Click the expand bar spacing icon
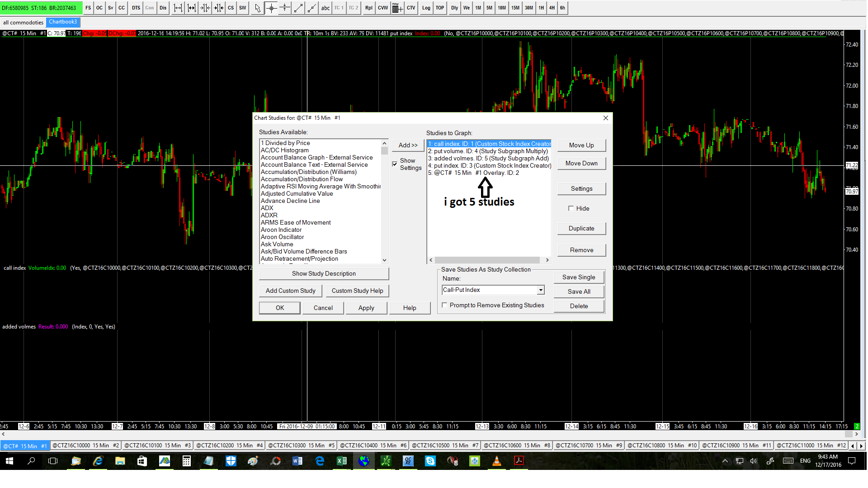 178,8
